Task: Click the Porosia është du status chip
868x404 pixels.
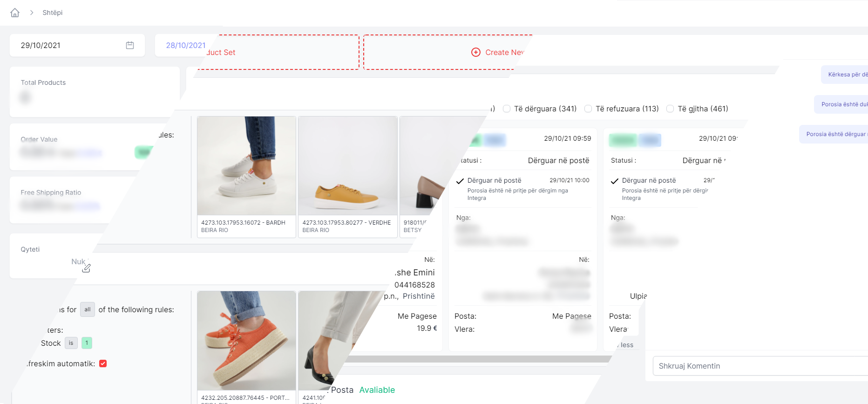Action: tap(841, 104)
